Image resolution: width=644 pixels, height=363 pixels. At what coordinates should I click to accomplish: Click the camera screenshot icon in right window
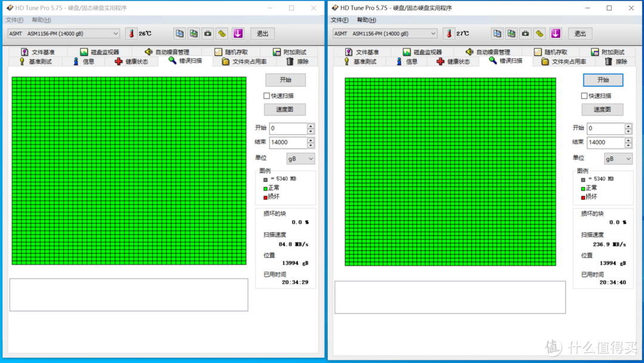coord(525,33)
